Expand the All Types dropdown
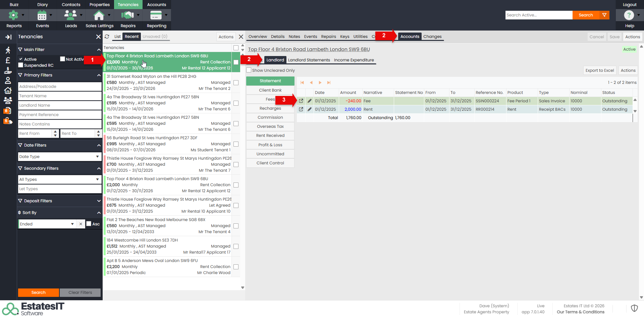This screenshot has width=644, height=317. pyautogui.click(x=60, y=179)
